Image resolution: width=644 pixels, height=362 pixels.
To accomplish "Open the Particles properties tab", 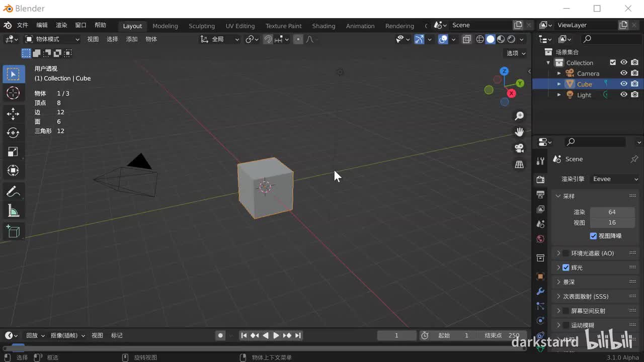I will pyautogui.click(x=540, y=306).
